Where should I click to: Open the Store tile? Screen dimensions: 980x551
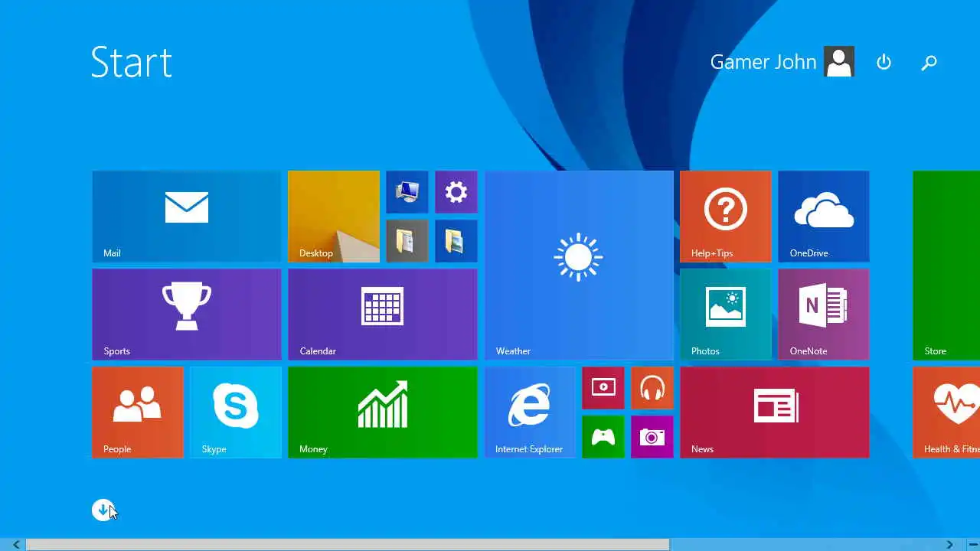pyautogui.click(x=946, y=266)
